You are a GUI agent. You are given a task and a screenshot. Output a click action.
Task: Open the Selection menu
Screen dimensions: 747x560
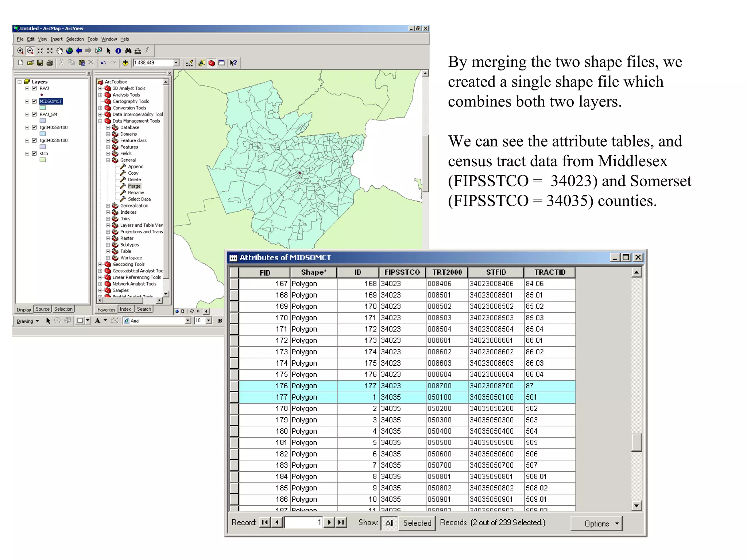pos(75,39)
